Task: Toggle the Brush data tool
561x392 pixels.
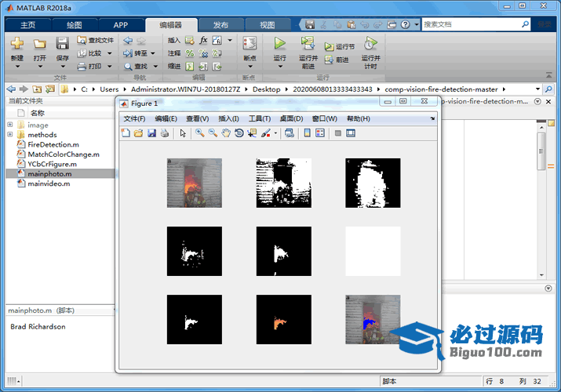Action: [265, 133]
